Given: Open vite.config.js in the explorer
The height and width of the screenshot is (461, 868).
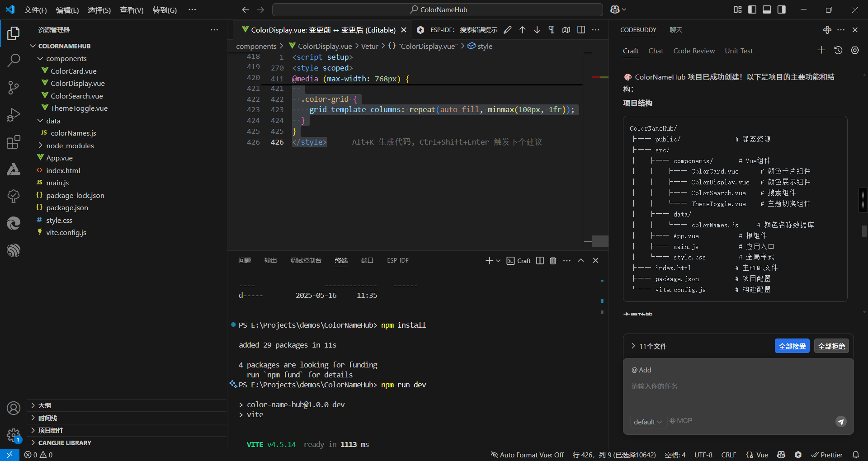Looking at the screenshot, I should point(66,232).
